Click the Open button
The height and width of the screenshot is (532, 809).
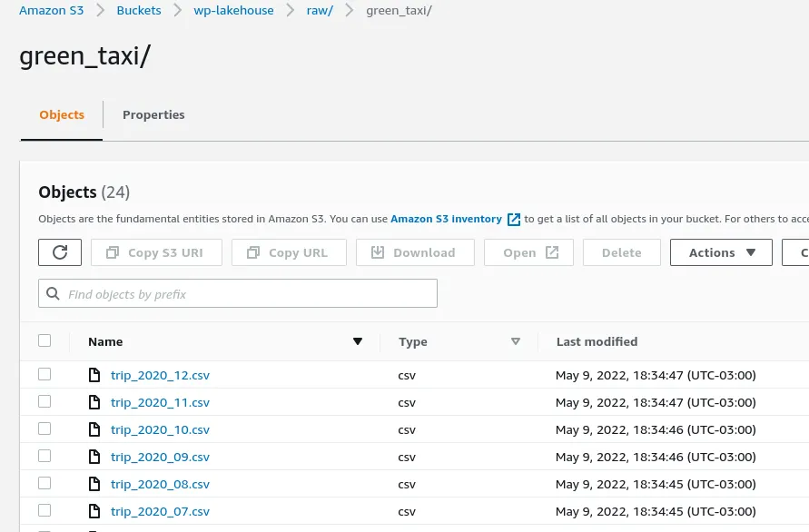(x=528, y=252)
